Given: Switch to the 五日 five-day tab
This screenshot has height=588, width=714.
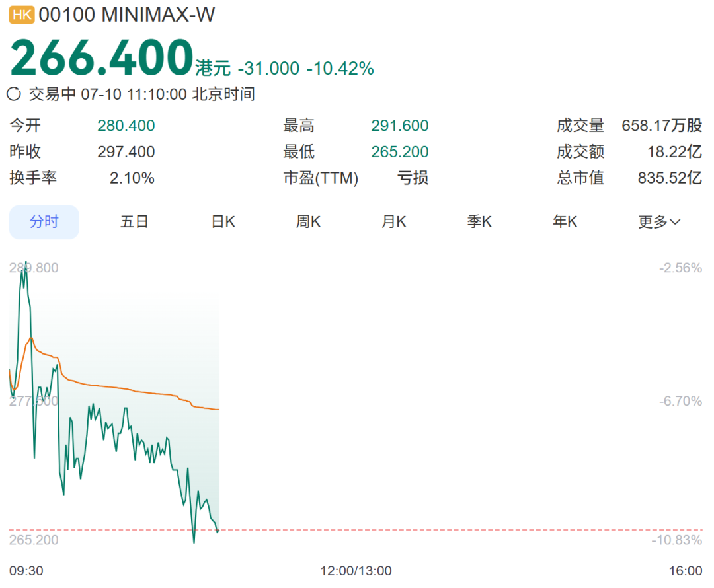Looking at the screenshot, I should coord(134,221).
